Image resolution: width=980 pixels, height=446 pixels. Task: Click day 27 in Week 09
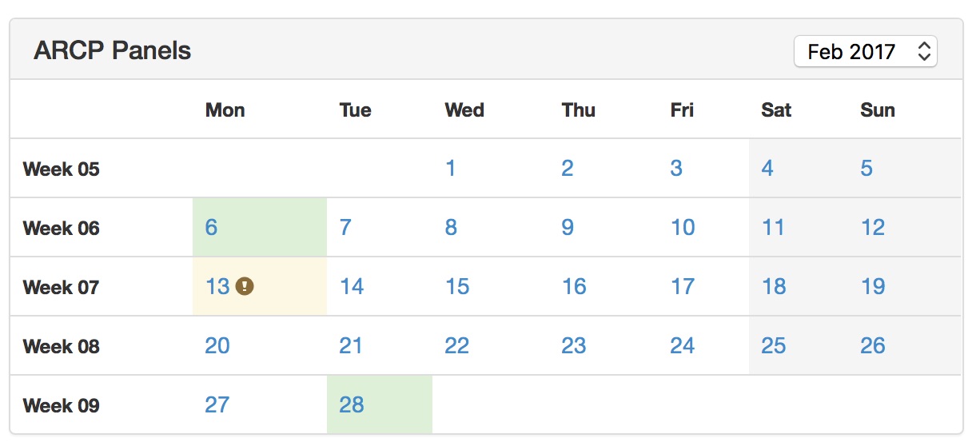[x=217, y=405]
